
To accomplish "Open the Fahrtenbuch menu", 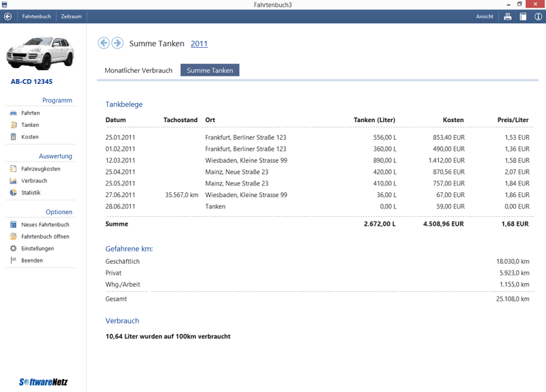I will click(36, 16).
